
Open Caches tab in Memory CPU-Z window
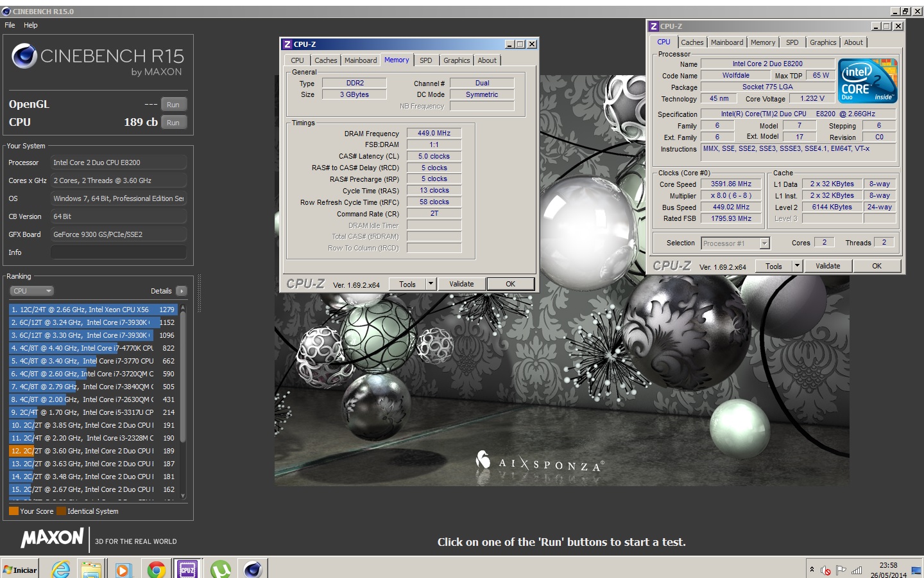tap(325, 60)
